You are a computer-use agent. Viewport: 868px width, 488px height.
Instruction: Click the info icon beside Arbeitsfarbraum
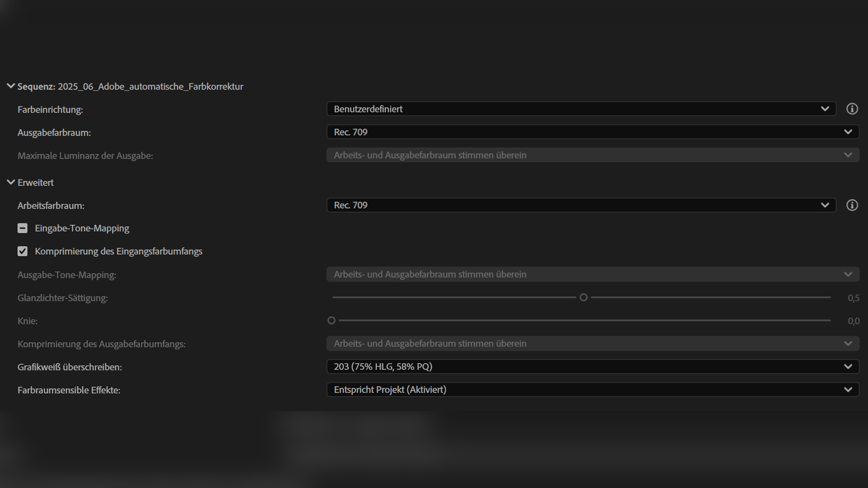click(x=852, y=205)
